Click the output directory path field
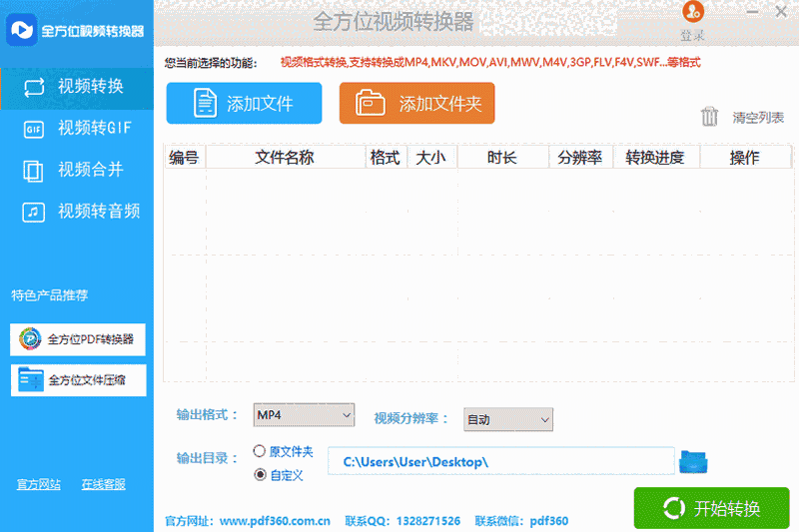The width and height of the screenshot is (799, 532). (501, 461)
